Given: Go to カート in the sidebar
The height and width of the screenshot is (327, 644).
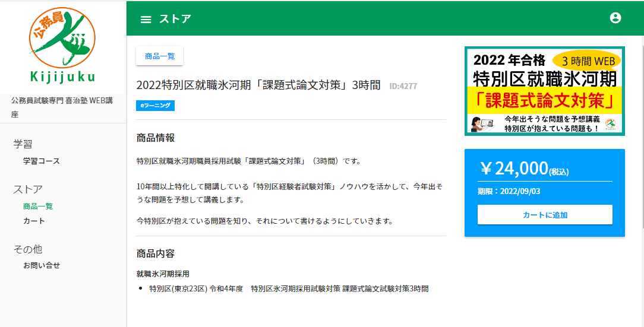Looking at the screenshot, I should click(34, 221).
